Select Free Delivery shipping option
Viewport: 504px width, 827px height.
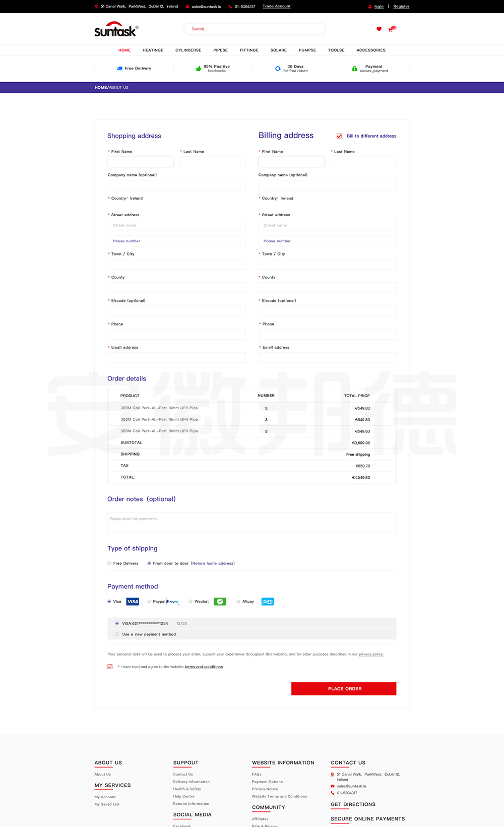coord(109,563)
